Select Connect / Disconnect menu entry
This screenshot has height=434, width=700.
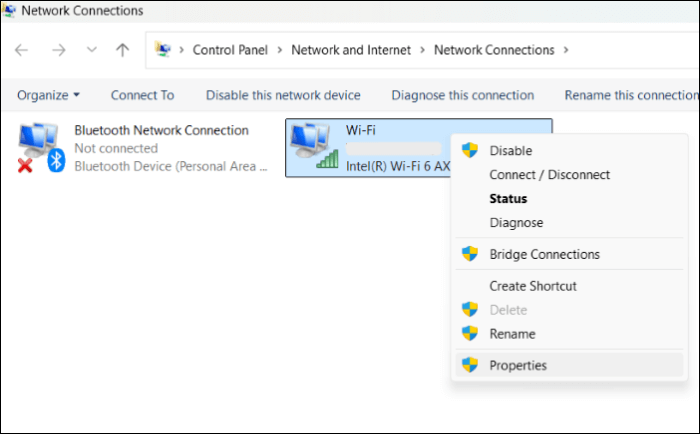tap(549, 175)
